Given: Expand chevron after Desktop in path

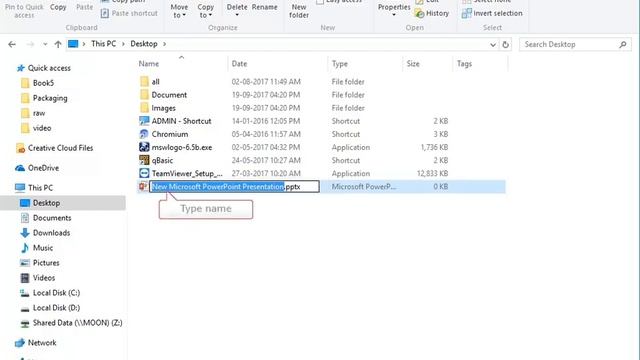Looking at the screenshot, I should (x=164, y=44).
